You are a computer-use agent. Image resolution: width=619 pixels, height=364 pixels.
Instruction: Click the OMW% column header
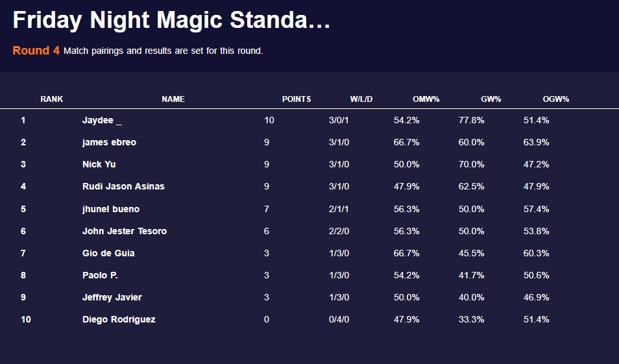point(426,99)
